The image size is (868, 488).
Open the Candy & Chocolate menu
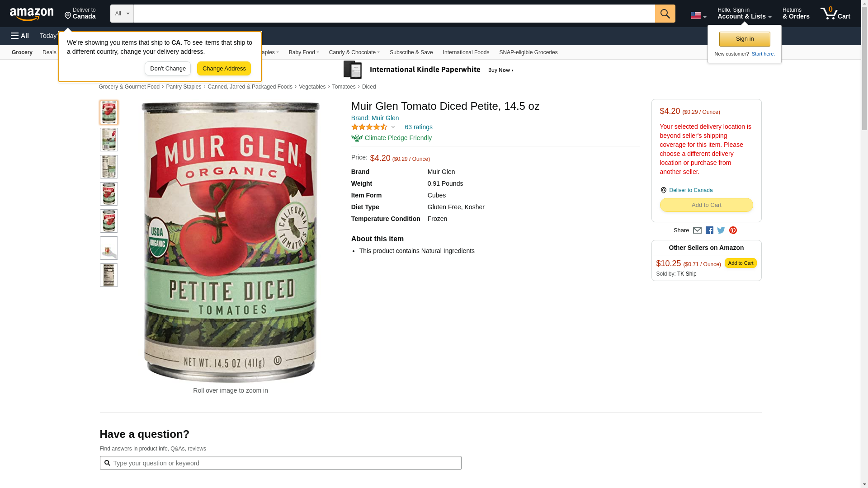[x=354, y=52]
